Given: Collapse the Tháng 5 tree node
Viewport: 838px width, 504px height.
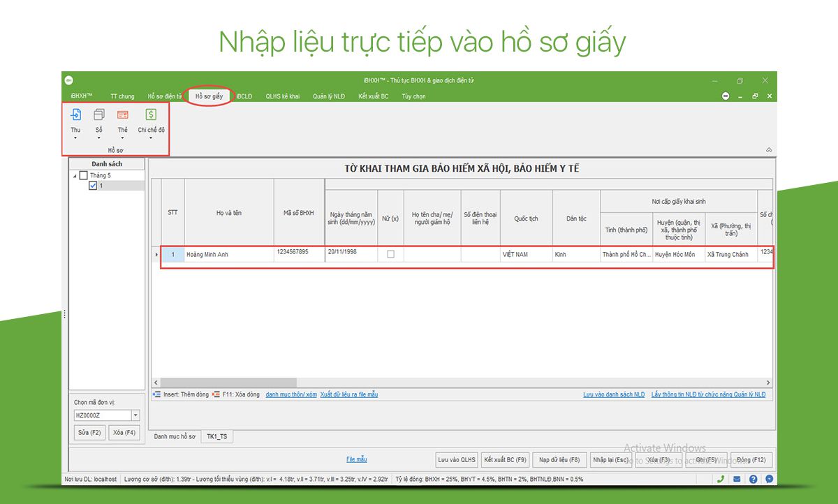Looking at the screenshot, I should click(75, 176).
